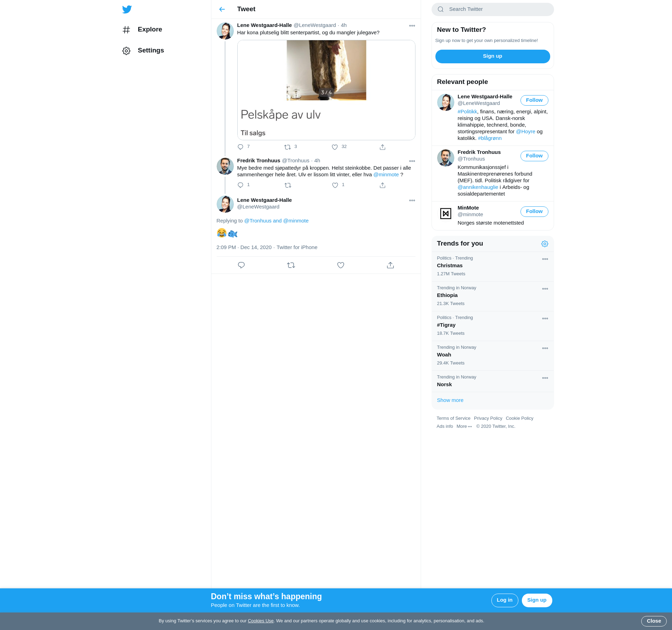
Task: Click the 2:09 PM · Dec 14, 2020 timestamp
Action: click(244, 247)
